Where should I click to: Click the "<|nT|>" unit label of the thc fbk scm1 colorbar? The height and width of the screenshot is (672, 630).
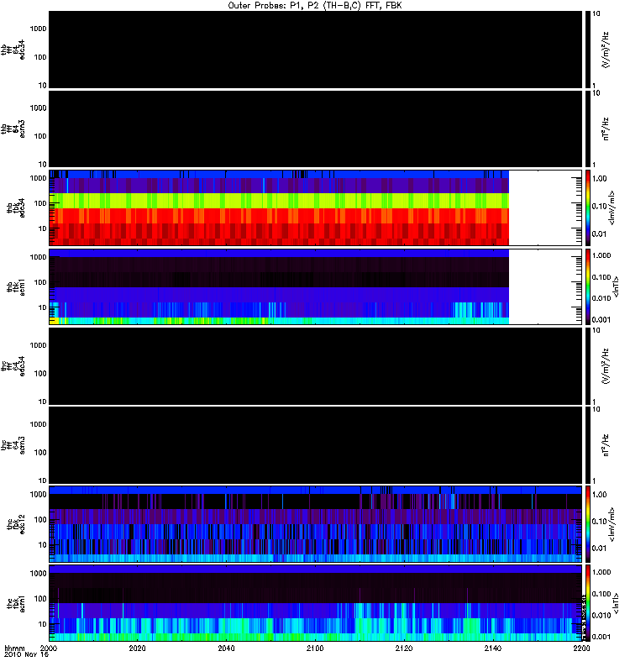coord(616,603)
